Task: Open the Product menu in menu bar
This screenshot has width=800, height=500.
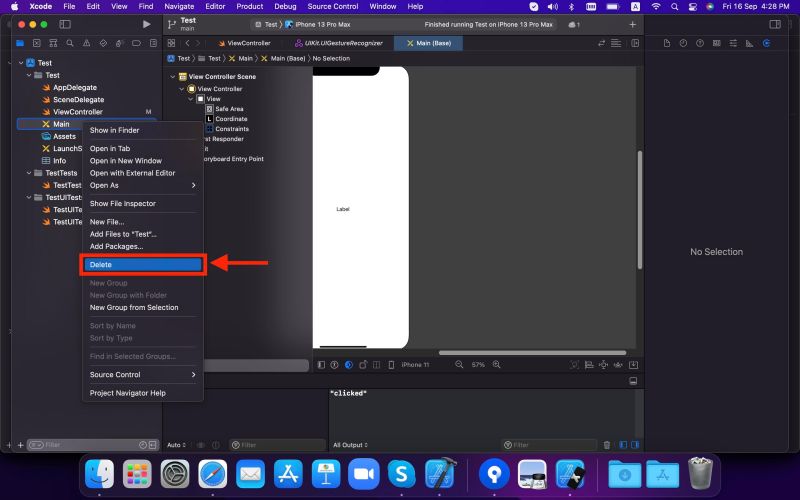Action: point(249,7)
